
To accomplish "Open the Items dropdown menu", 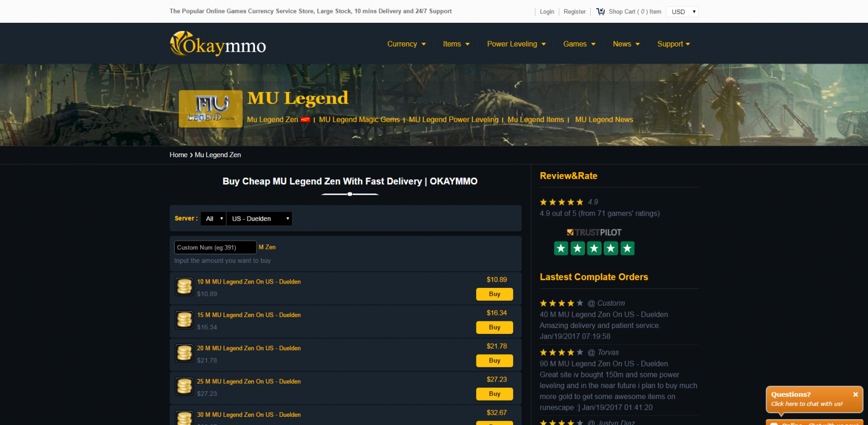I will pos(456,44).
